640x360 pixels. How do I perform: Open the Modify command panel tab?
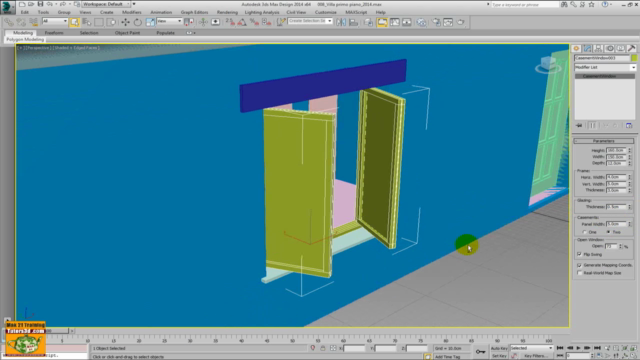587,49
